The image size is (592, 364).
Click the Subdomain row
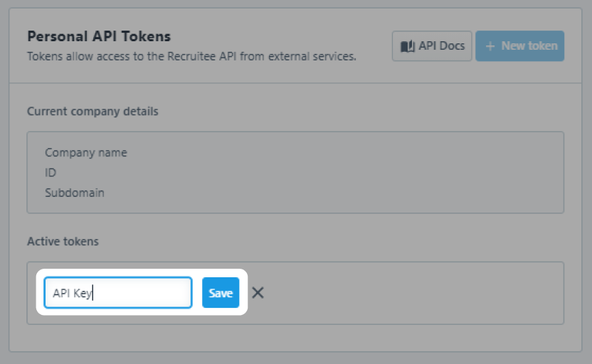pos(75,193)
